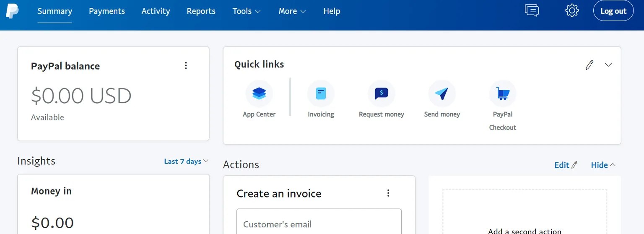
Task: Go to the Summary tab
Action: [x=55, y=11]
